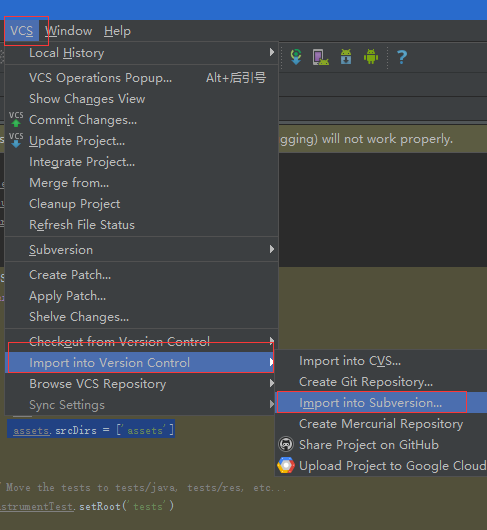
Task: Choose Shelve Changes option
Action: (x=141, y=317)
